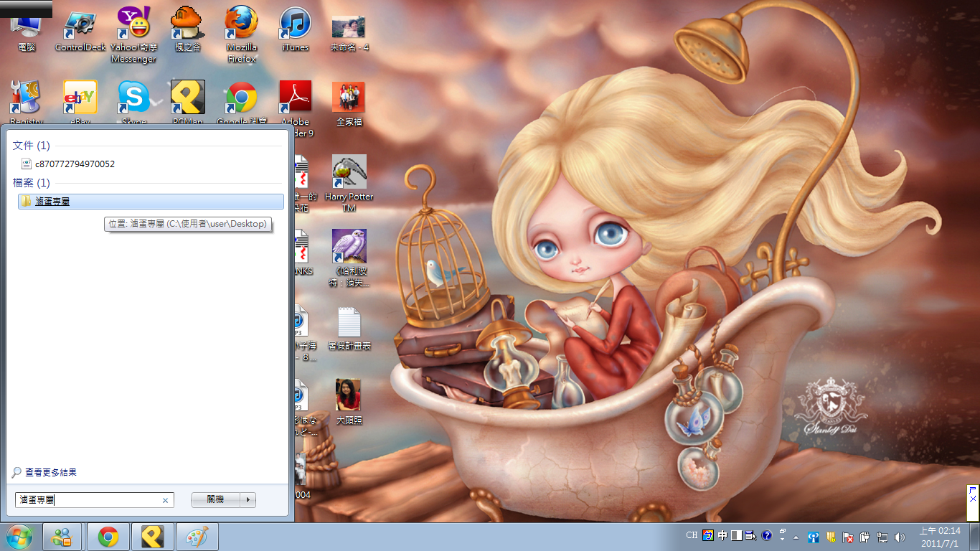Click the 關機 shutdown button
Image resolution: width=980 pixels, height=551 pixels.
(215, 500)
